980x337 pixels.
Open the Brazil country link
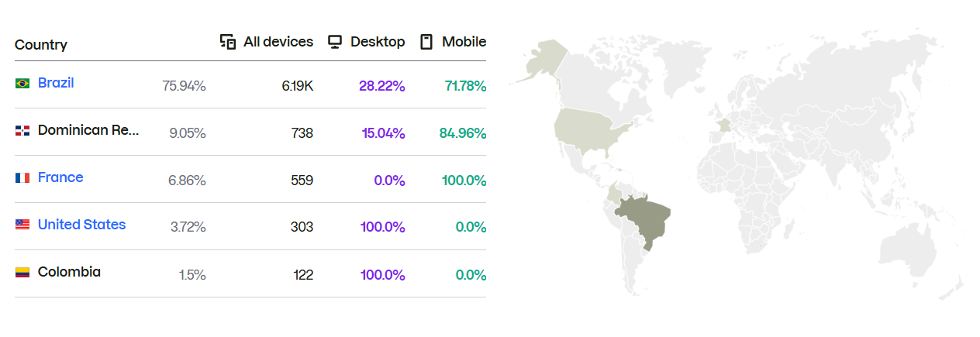56,83
